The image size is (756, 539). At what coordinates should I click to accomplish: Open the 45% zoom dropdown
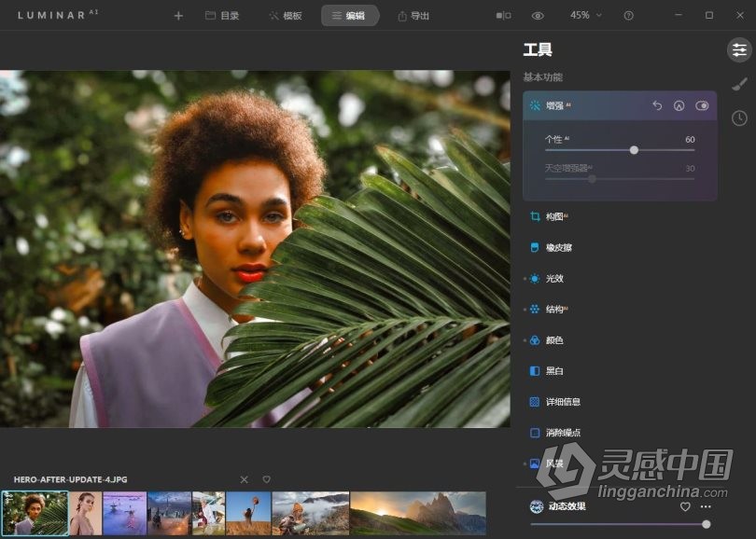point(586,16)
